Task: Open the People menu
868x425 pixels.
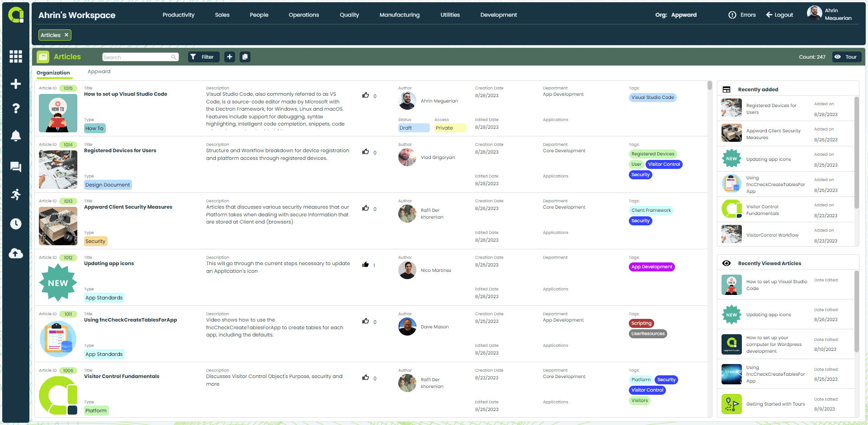Action: click(x=259, y=15)
